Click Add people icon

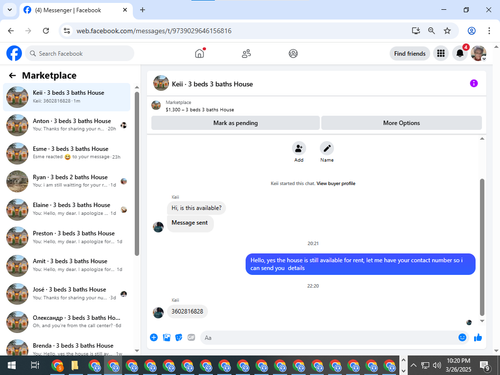click(299, 148)
